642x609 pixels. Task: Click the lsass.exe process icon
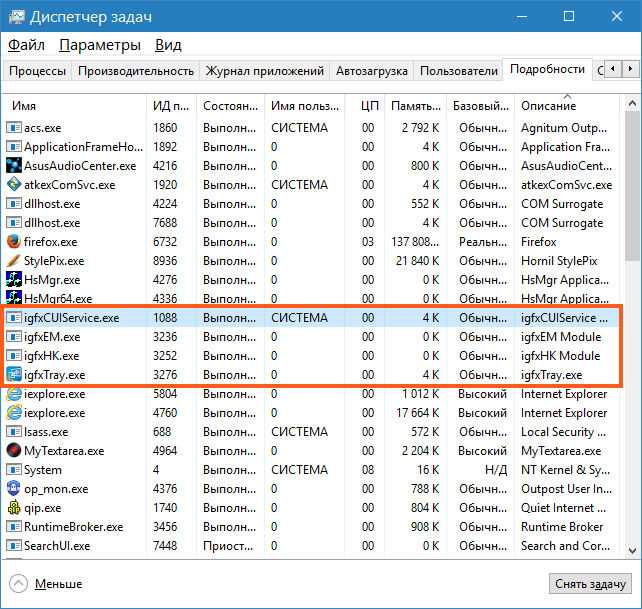tap(14, 432)
